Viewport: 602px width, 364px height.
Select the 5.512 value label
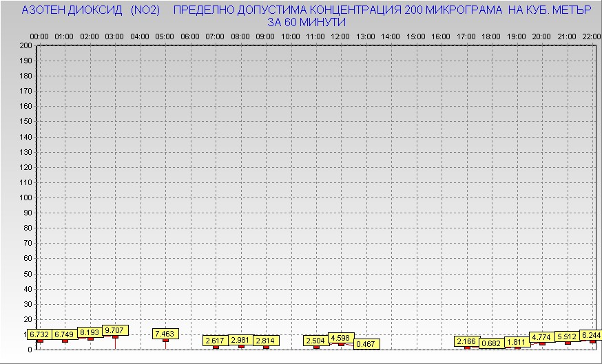568,336
